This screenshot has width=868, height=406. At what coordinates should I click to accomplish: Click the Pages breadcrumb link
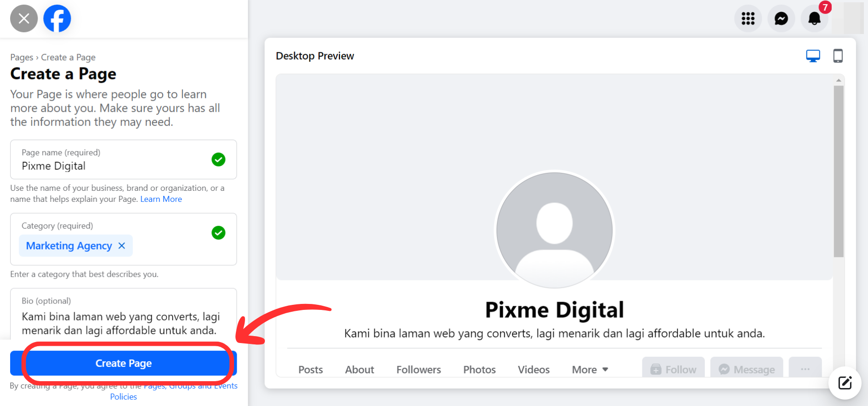pyautogui.click(x=22, y=57)
